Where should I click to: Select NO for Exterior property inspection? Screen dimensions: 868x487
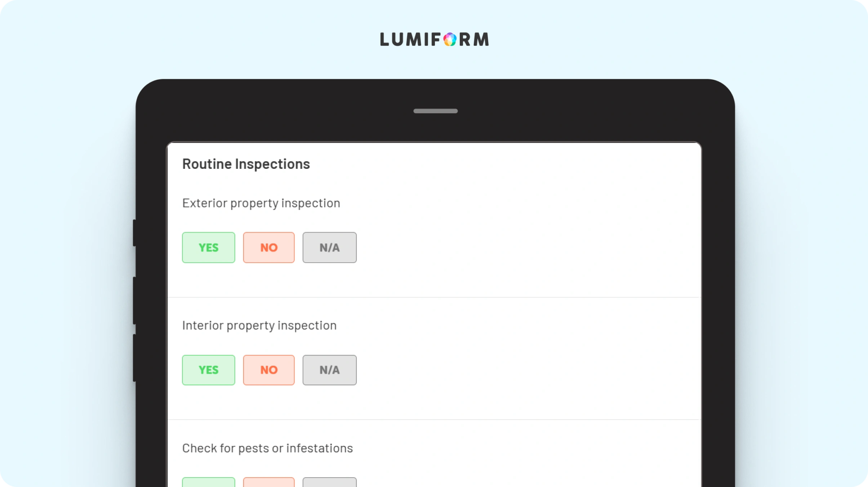pos(269,247)
